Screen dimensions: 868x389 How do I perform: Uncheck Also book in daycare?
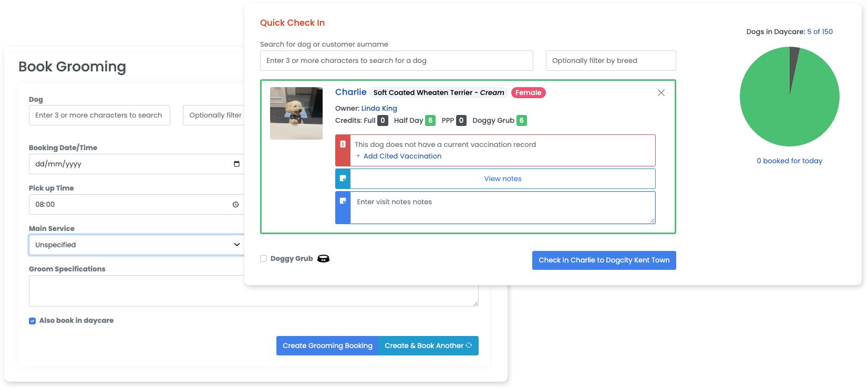pyautogui.click(x=33, y=321)
